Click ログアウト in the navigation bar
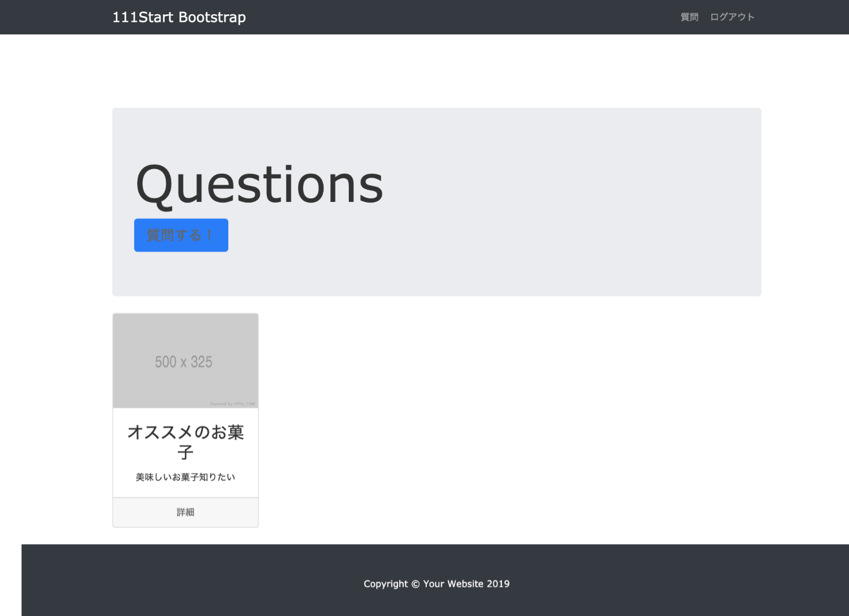 [732, 17]
